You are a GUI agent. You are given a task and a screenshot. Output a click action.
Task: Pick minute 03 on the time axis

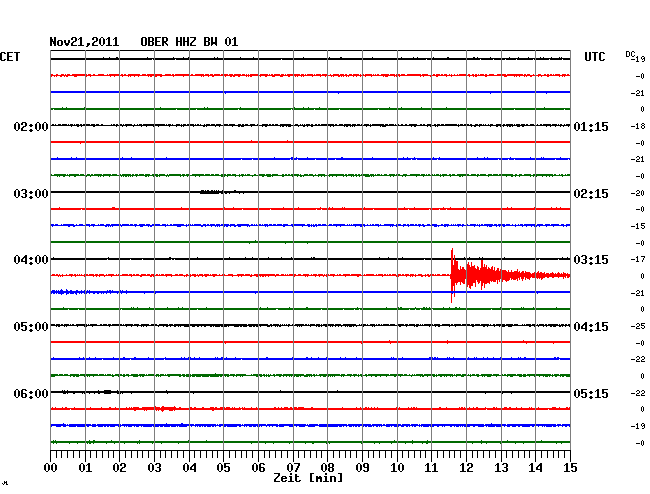[x=154, y=468]
